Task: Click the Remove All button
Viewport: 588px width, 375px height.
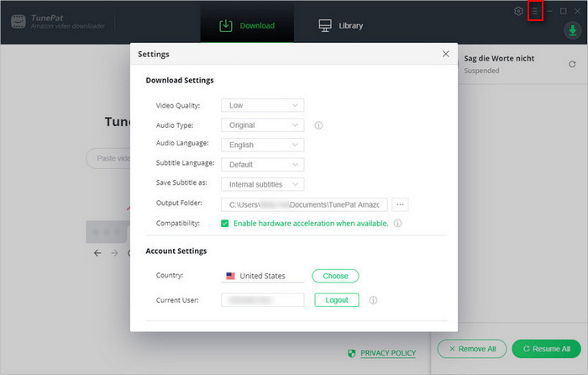Action: pyautogui.click(x=472, y=349)
